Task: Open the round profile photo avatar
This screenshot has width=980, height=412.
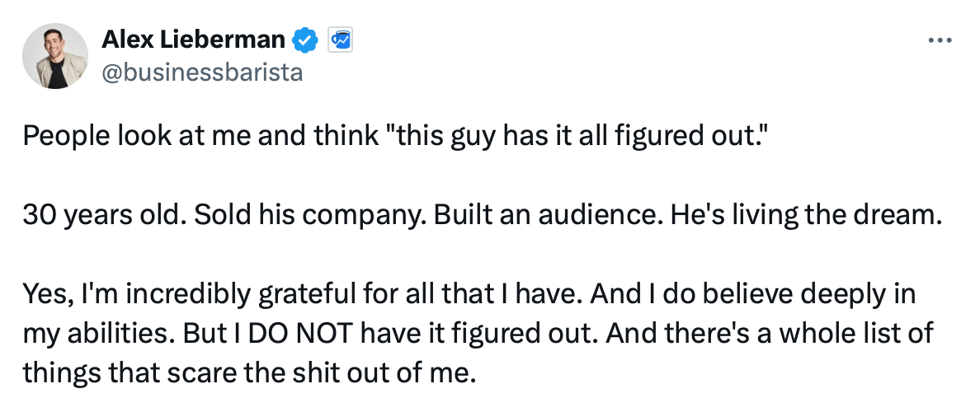Action: [55, 56]
